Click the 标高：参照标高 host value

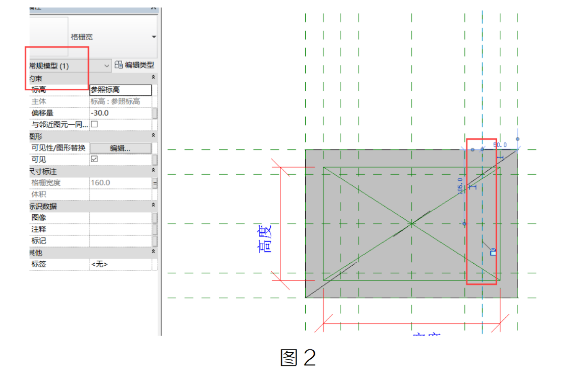(x=116, y=101)
